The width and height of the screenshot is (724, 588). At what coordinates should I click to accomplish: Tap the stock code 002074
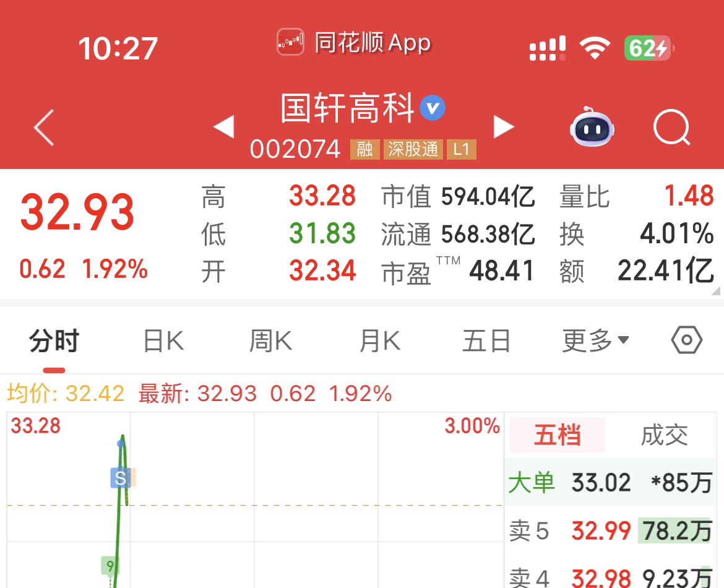coord(295,149)
